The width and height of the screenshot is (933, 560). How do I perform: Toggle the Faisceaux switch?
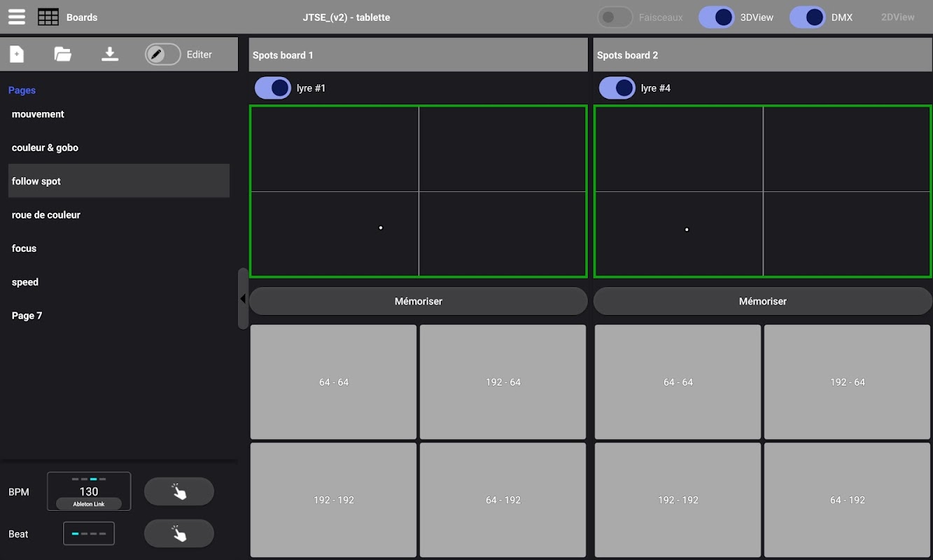[615, 17]
